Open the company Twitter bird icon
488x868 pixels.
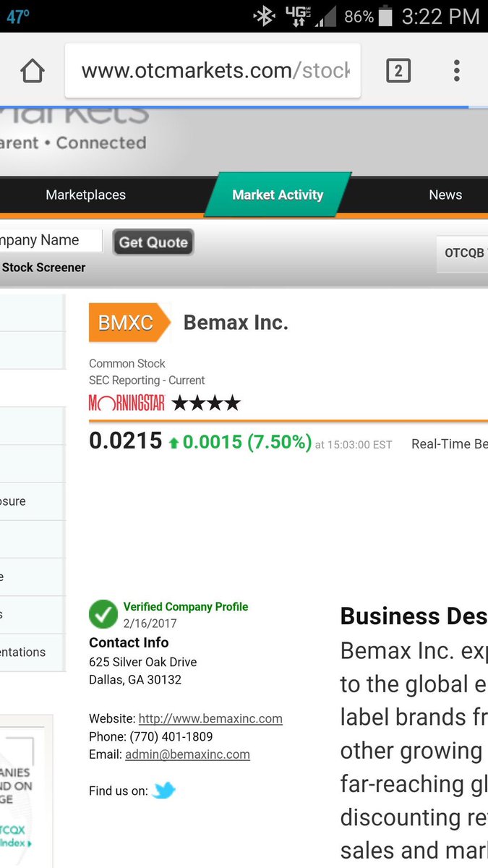pos(164,791)
